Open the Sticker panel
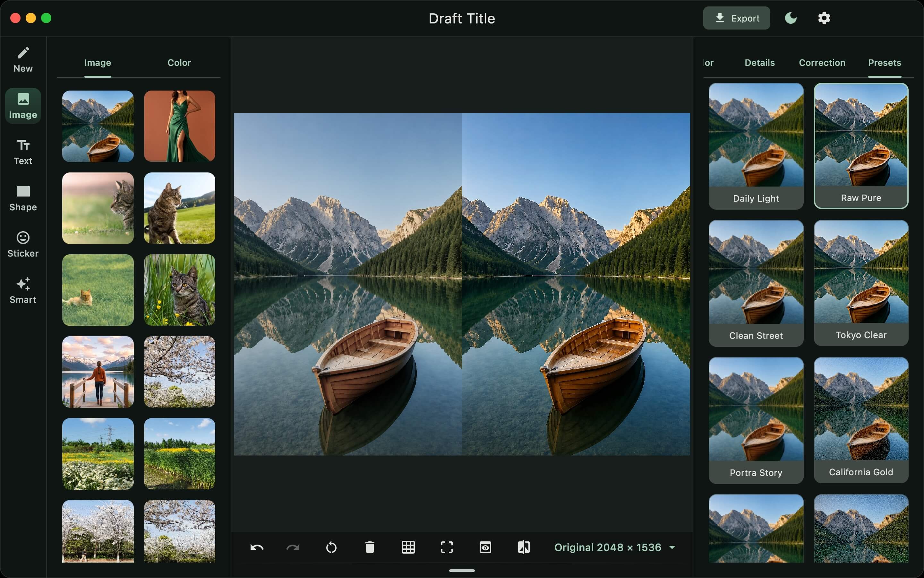Screen dimensions: 924x578 [x=23, y=245]
